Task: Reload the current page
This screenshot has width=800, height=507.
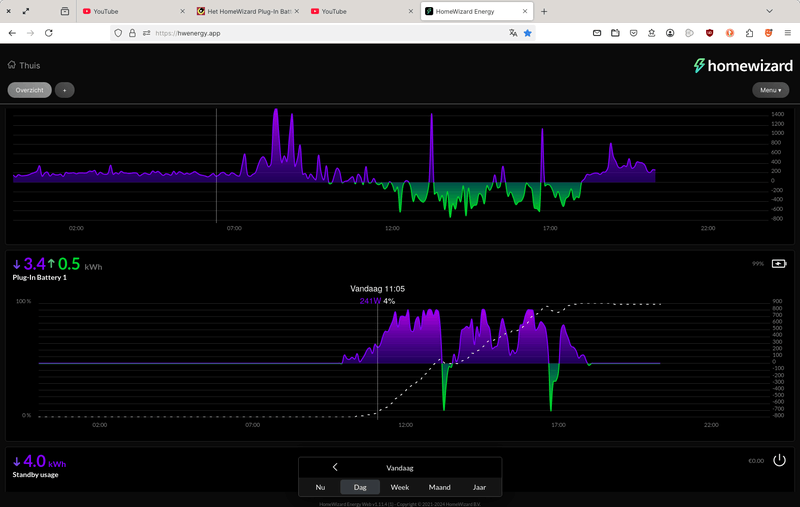Action: click(49, 33)
